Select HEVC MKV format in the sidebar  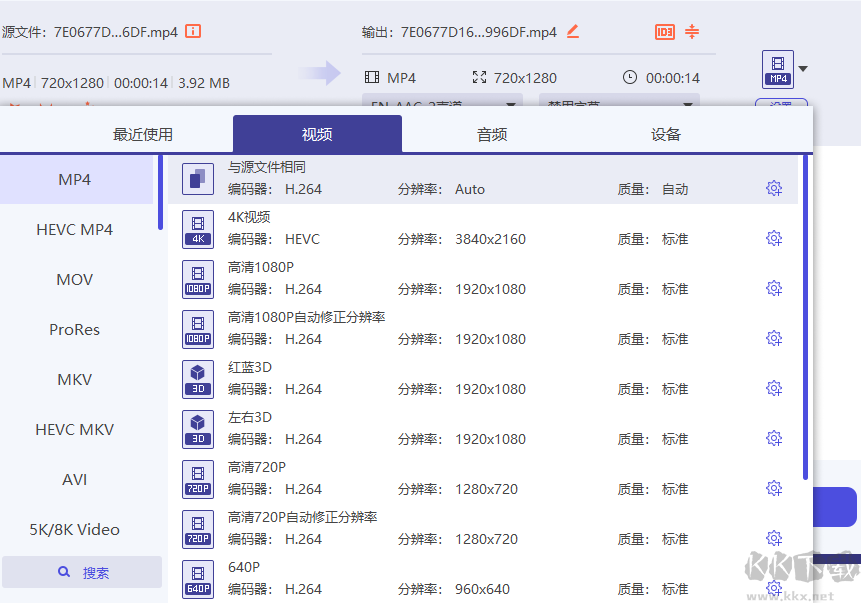tap(74, 429)
